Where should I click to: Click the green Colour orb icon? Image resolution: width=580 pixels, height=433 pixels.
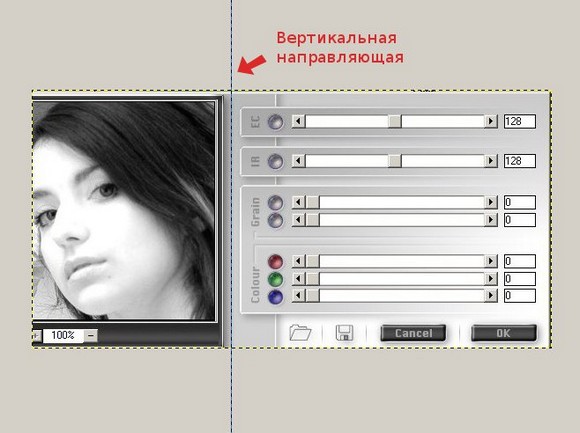point(275,279)
